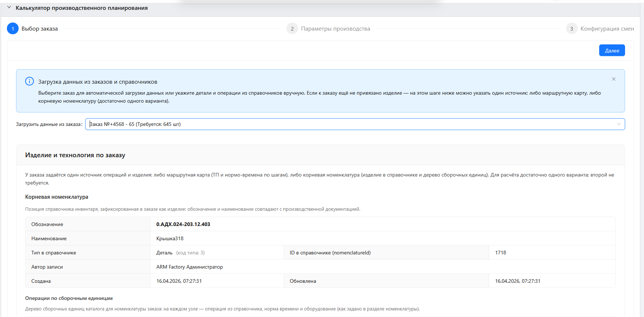The height and width of the screenshot is (317, 644).
Task: Click the Тип в справочнике label
Action: coord(54,253)
